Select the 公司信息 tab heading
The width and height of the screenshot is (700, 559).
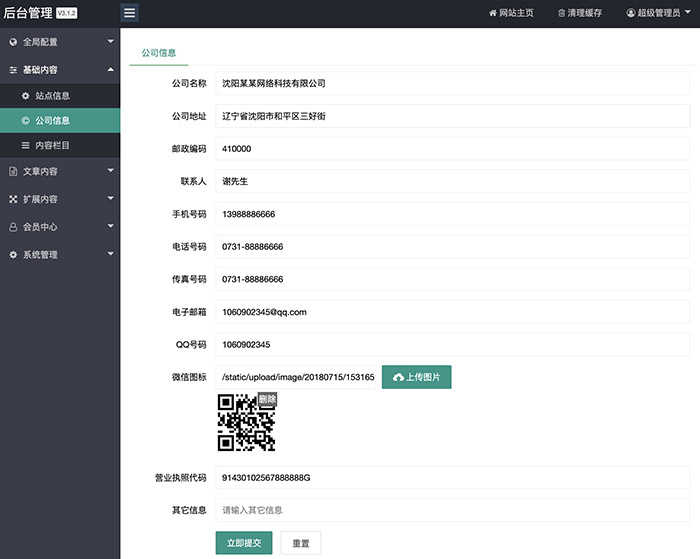click(x=158, y=53)
